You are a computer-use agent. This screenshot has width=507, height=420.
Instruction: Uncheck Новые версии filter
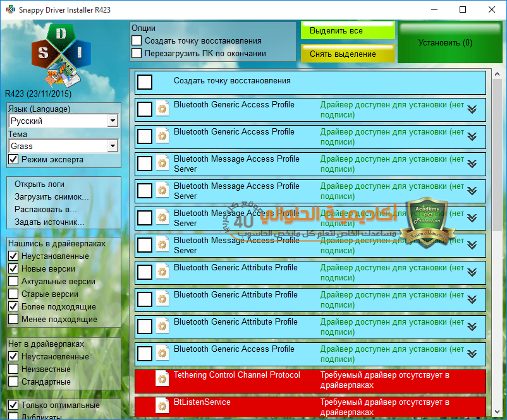coord(13,268)
